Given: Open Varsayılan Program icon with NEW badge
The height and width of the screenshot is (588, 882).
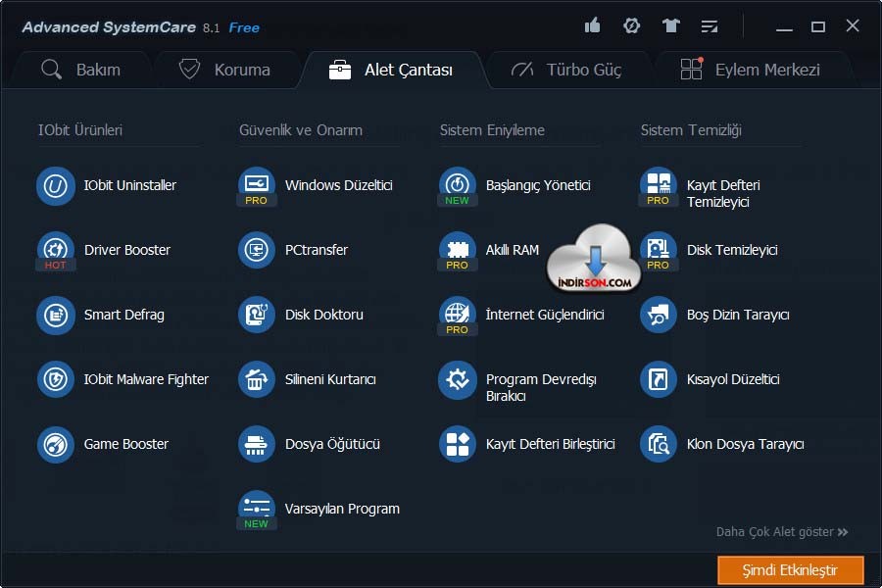Looking at the screenshot, I should click(x=257, y=510).
